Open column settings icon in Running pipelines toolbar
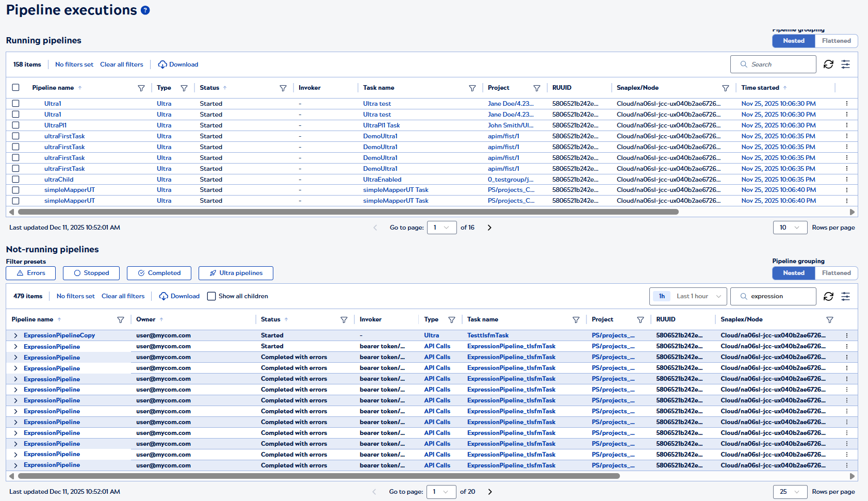The width and height of the screenshot is (868, 501). (846, 64)
